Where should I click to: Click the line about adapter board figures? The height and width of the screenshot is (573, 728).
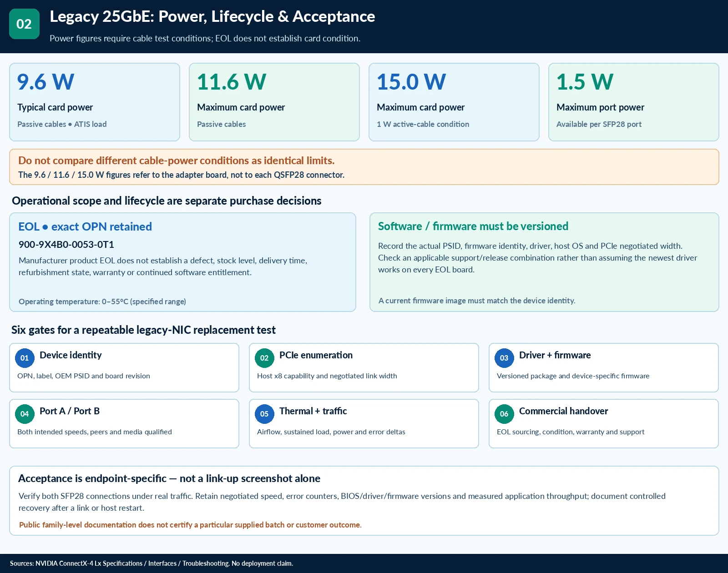(181, 175)
